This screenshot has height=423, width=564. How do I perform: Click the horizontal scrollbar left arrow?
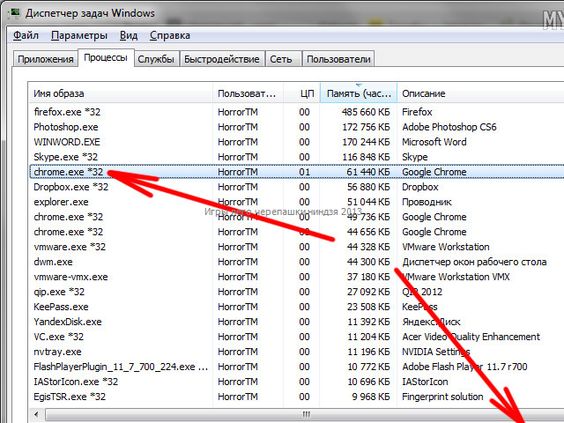[37, 415]
